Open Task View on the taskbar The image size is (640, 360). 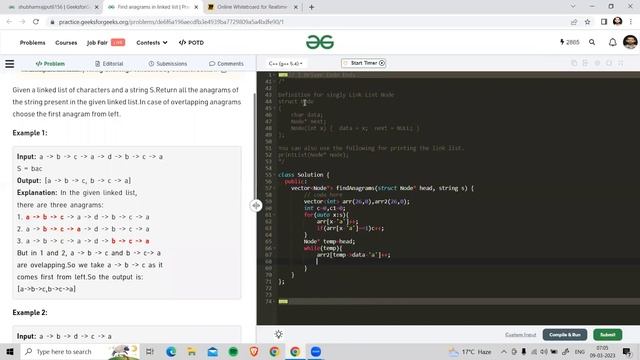click(x=150, y=351)
